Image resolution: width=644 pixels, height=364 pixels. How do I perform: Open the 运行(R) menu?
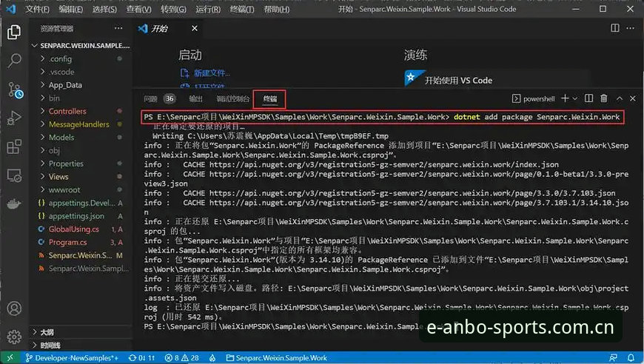click(x=207, y=9)
